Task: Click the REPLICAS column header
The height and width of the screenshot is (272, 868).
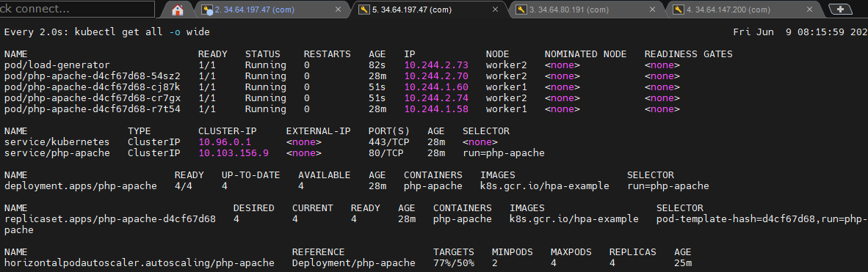Action: (x=632, y=252)
